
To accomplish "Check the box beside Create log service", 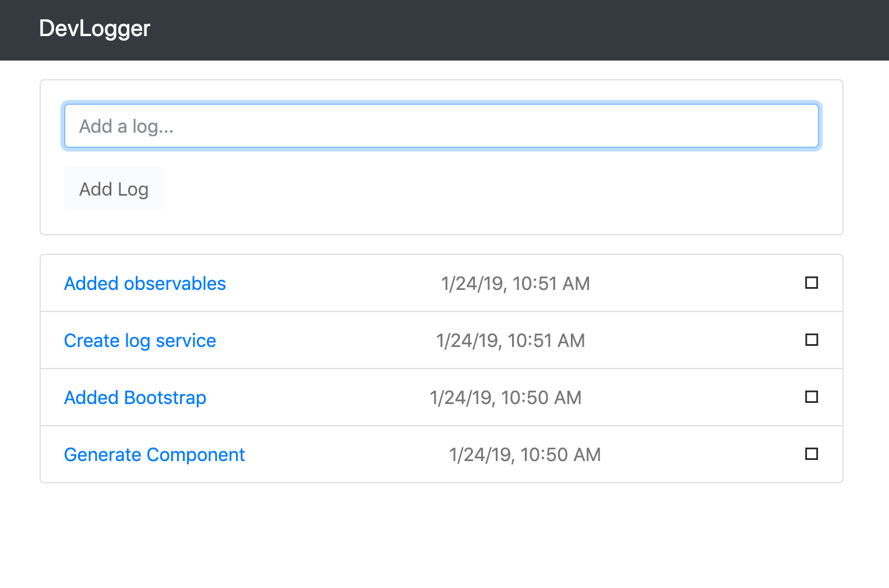I will tap(812, 340).
